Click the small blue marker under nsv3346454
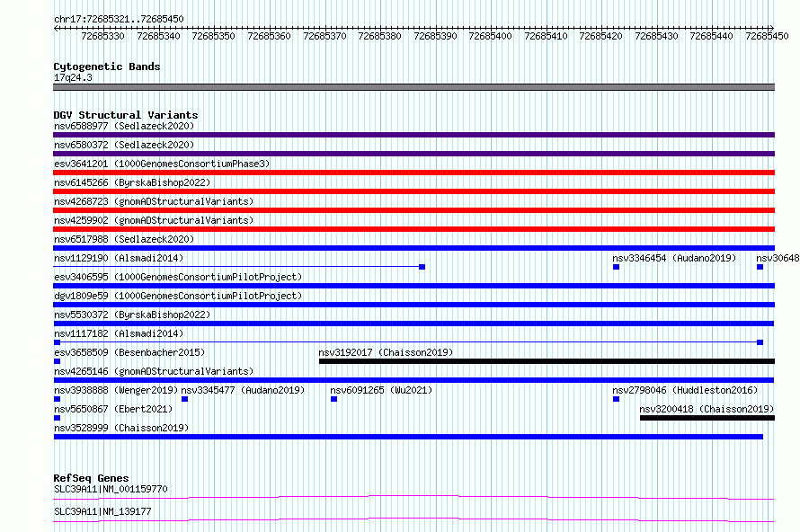This screenshot has height=532, width=800. [x=617, y=267]
